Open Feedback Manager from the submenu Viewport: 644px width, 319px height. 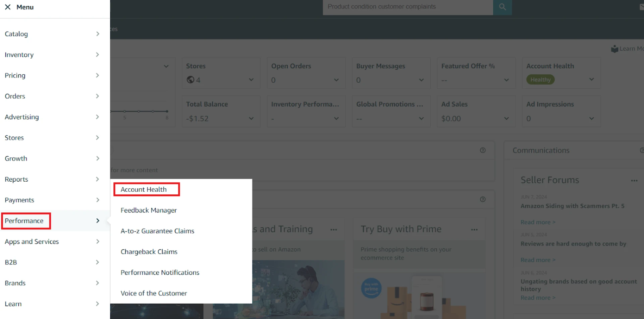coord(149,210)
